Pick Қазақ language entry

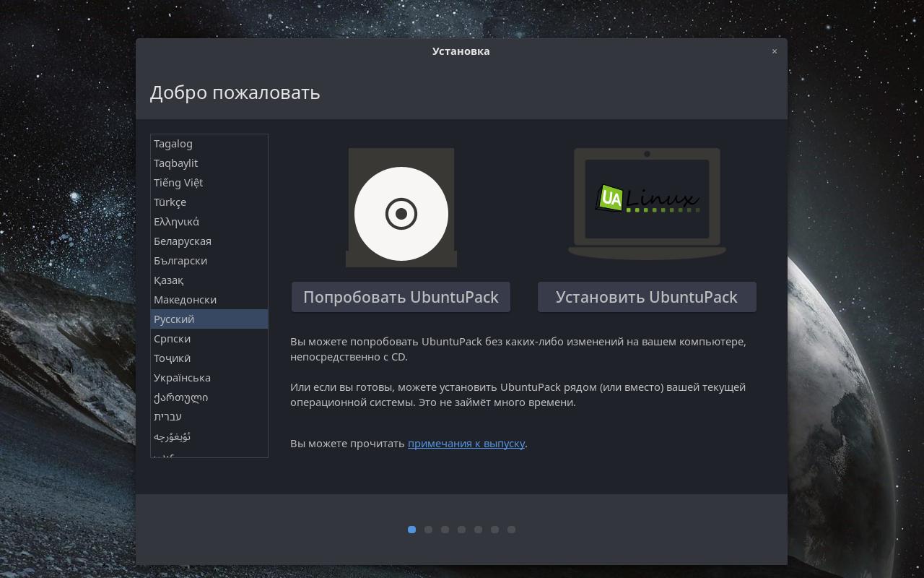coord(209,280)
